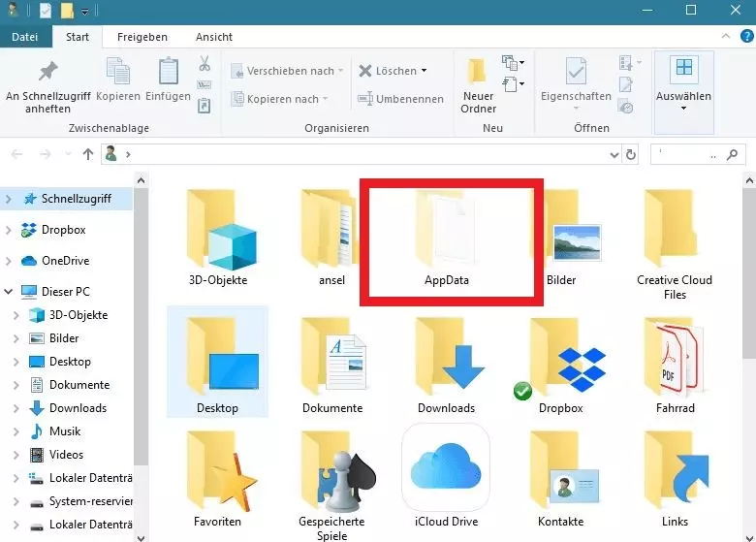
Task: Expand Schnellzugriff in the navigation tree
Action: tap(8, 199)
